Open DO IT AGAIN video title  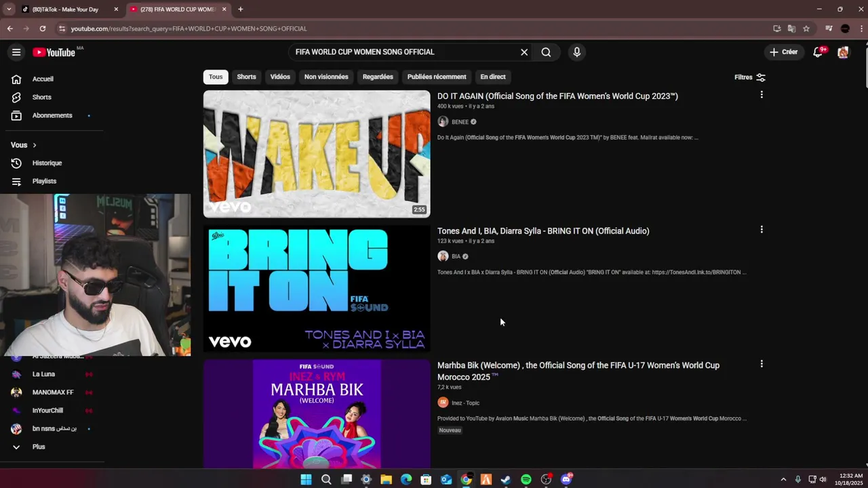pos(557,96)
